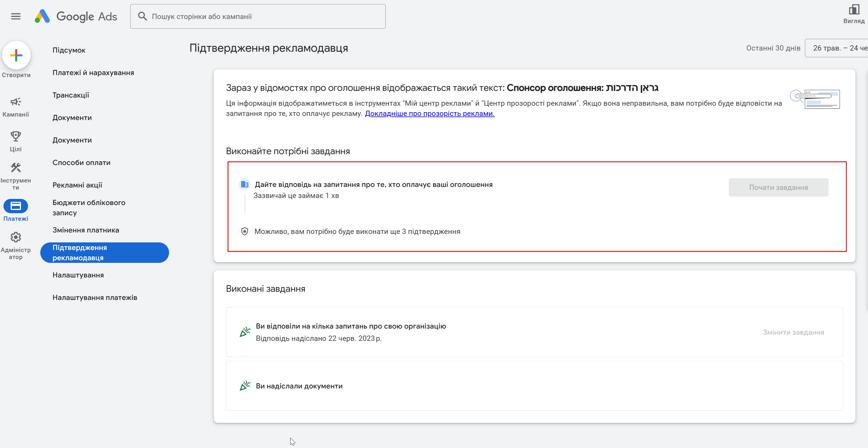Viewport: 868px width, 448px height.
Task: Click Змінити завдання button
Action: pos(793,332)
